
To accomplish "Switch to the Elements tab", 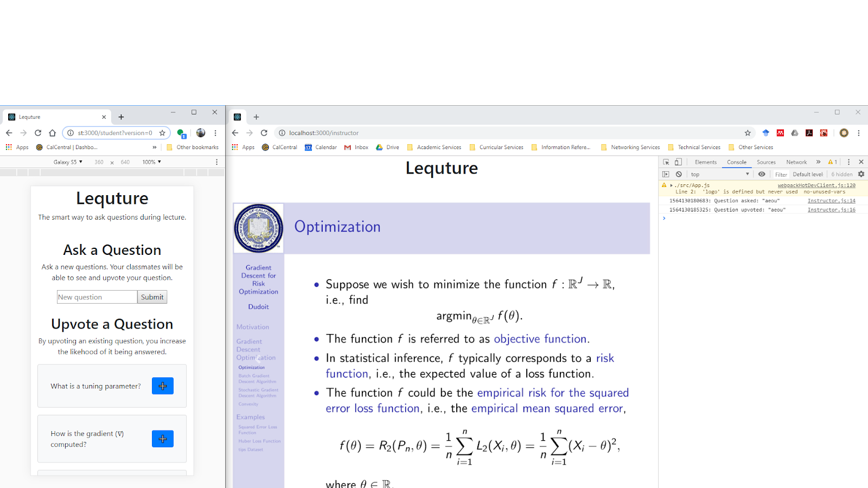I will point(705,162).
